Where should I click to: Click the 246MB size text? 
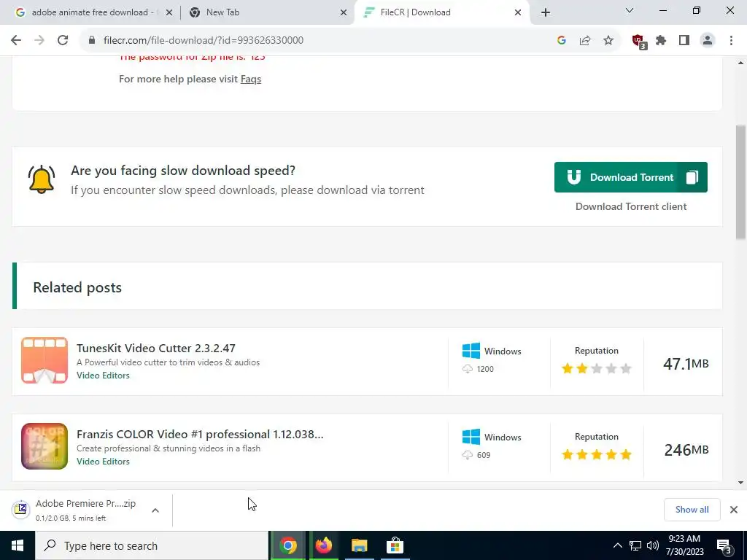tap(686, 450)
